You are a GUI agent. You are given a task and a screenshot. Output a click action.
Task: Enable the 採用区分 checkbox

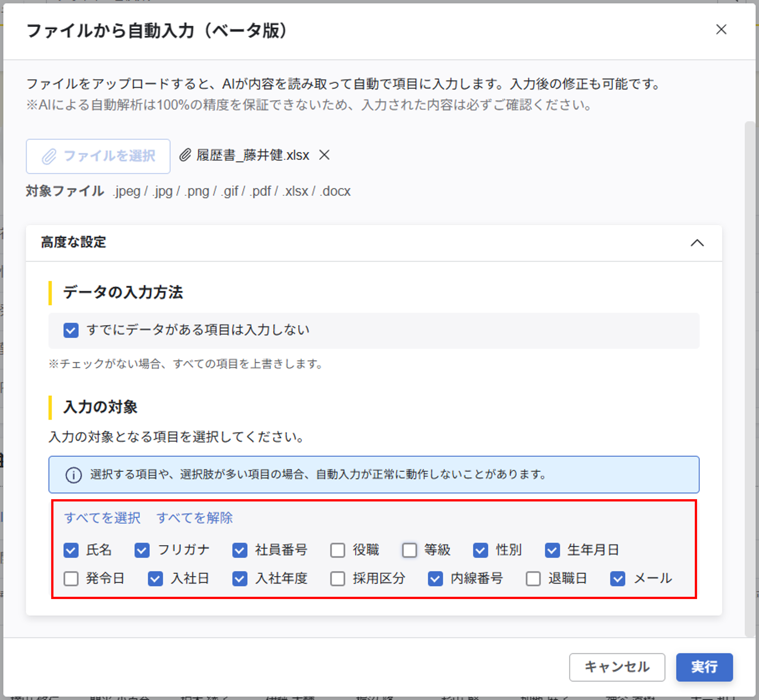[x=337, y=579]
